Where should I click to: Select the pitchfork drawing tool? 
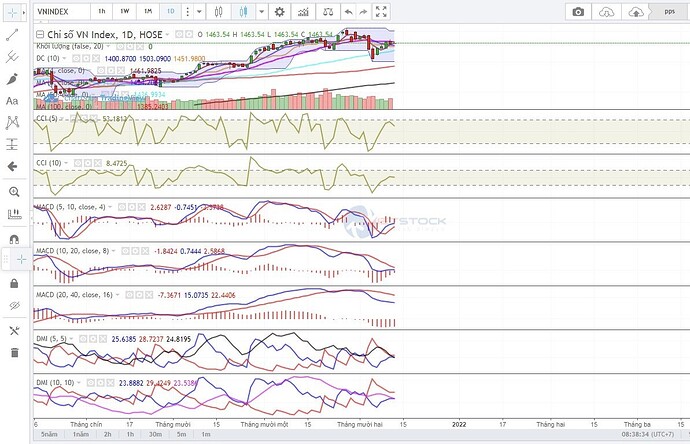pyautogui.click(x=12, y=57)
